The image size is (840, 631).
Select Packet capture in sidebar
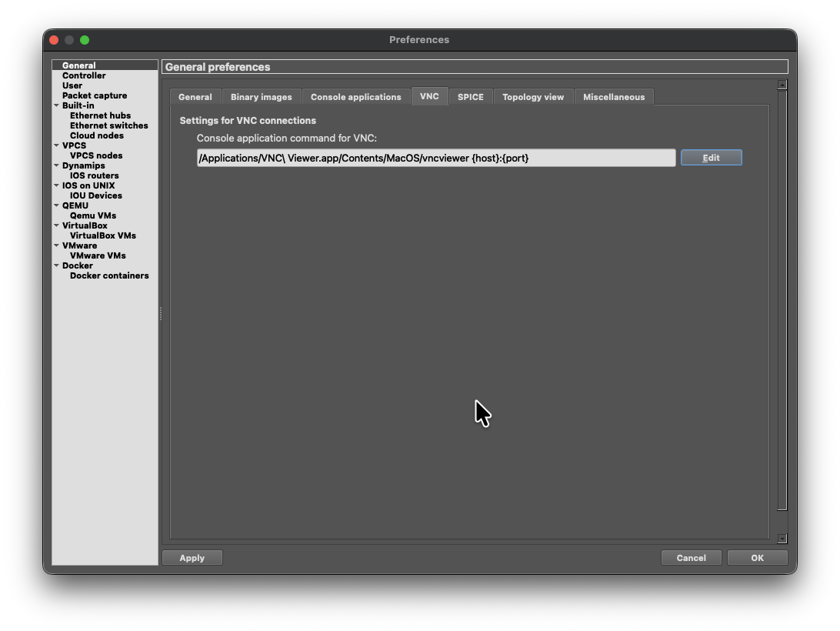tap(94, 95)
